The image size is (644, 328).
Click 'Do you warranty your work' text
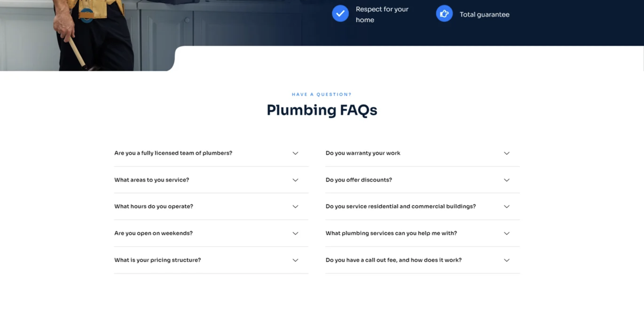pos(363,153)
